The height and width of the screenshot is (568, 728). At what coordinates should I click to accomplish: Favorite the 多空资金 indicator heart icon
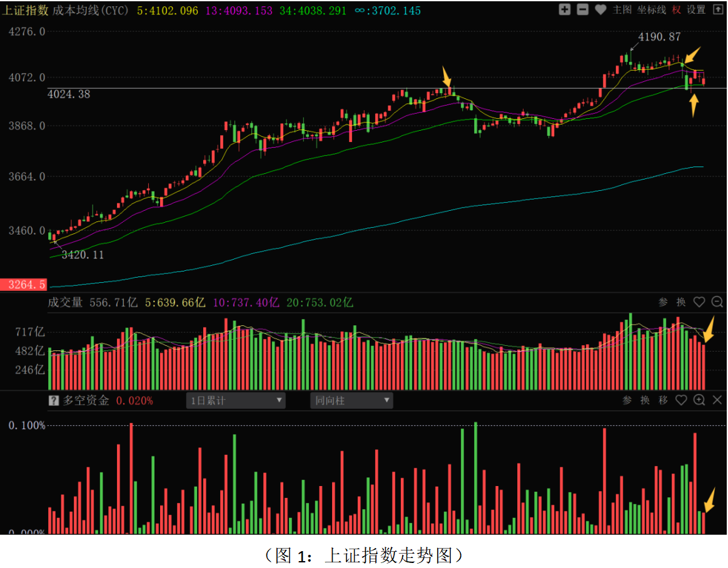click(x=681, y=400)
